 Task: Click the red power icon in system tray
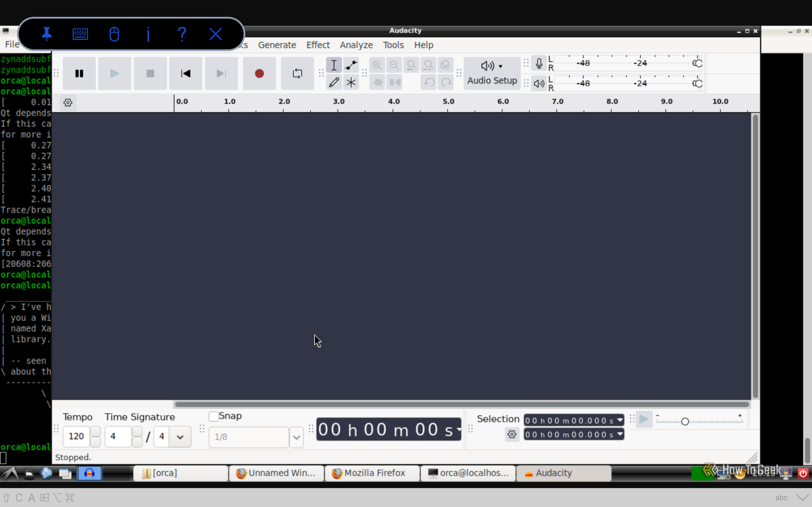coord(803,473)
